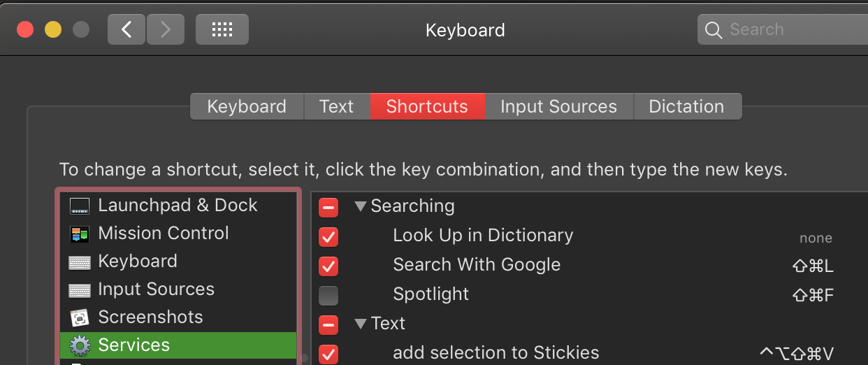The width and height of the screenshot is (868, 365).
Task: Select the Mission Control icon
Action: click(80, 234)
